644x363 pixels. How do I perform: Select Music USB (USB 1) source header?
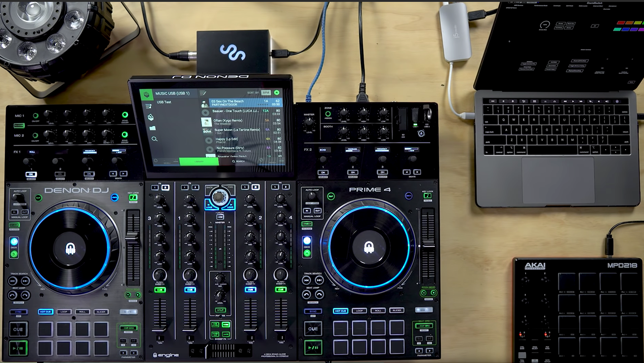click(x=172, y=93)
